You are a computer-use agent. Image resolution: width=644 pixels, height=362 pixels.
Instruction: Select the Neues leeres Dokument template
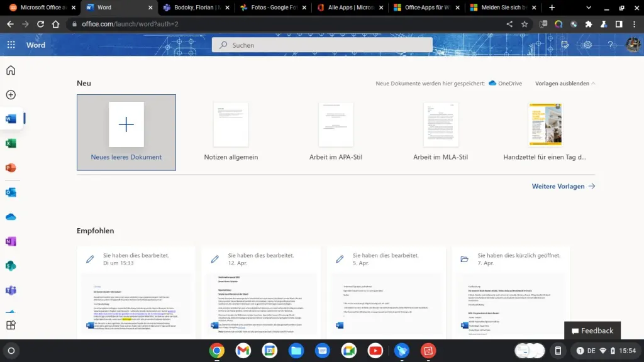point(126,124)
